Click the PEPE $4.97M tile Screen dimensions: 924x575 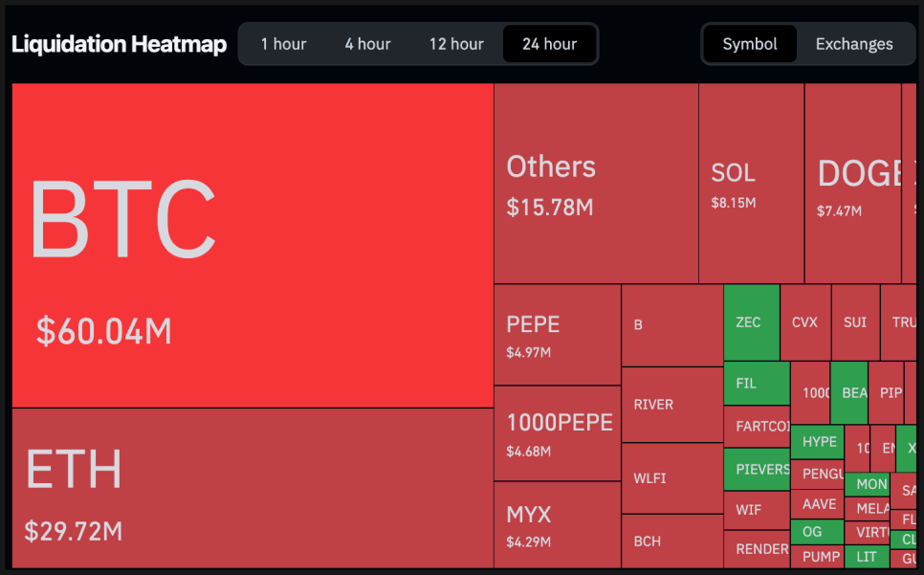coord(557,335)
